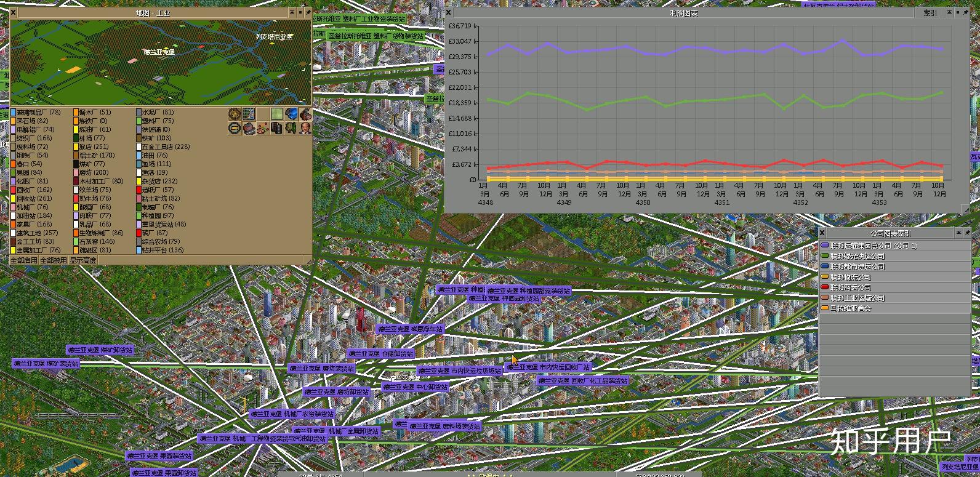980x477 pixels.
Task: Click the 全部禁用 disable-all button
Action: click(x=53, y=260)
